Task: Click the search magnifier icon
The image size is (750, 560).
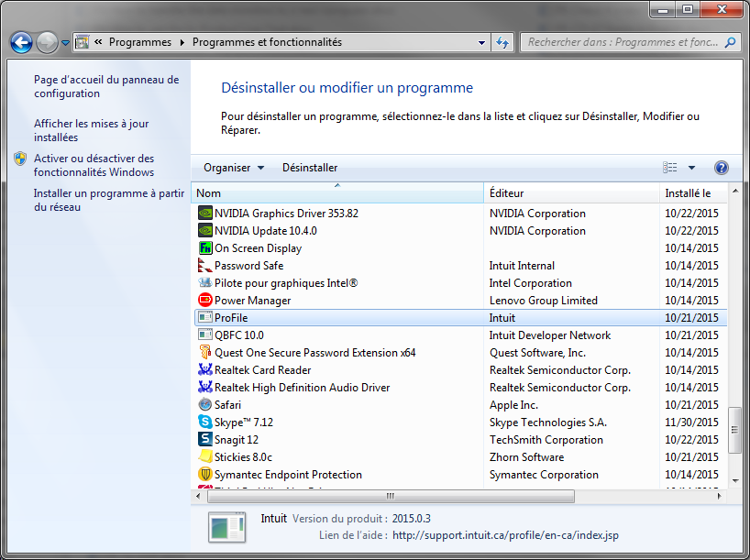Action: 730,42
